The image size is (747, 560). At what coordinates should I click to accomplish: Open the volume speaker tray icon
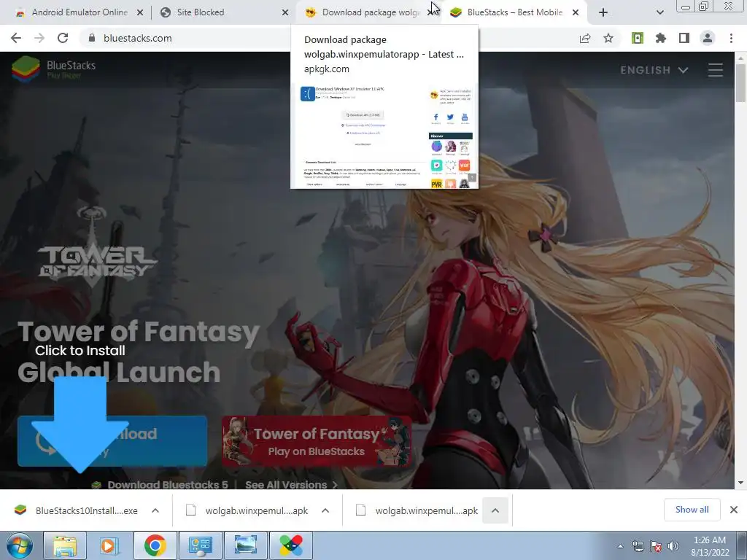[673, 546]
